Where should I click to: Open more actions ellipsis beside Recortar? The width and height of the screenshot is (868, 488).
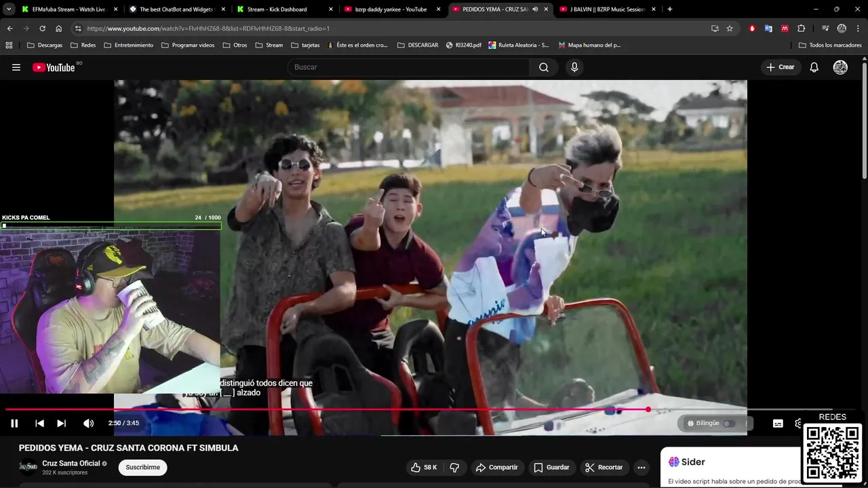642,467
